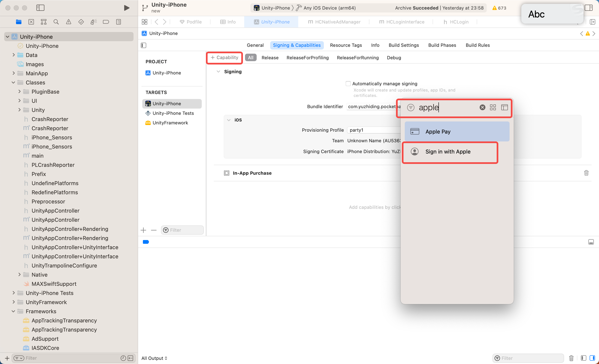This screenshot has height=364, width=599.
Task: Show recently modified files clock filter
Action: click(x=123, y=358)
